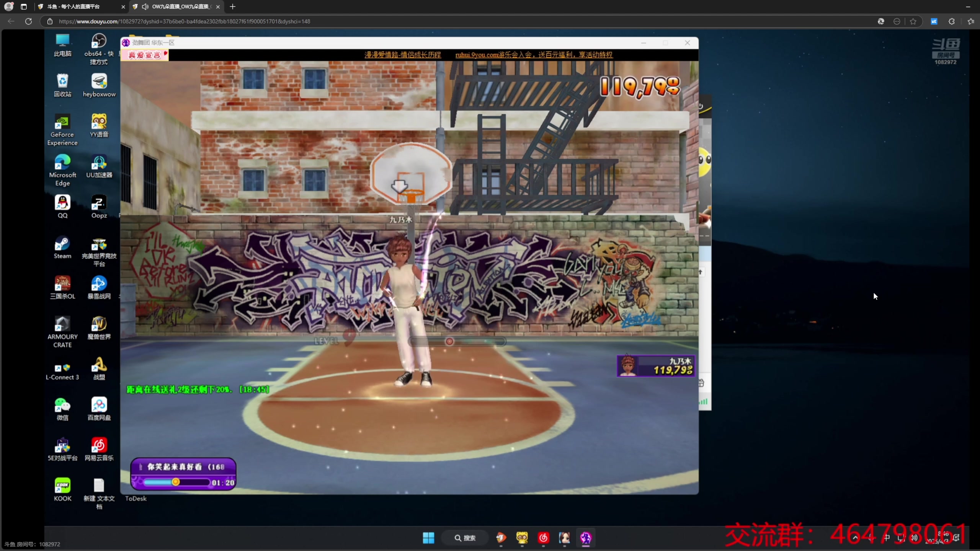Click the ruhui.9you.com 游乐会入会 link

[534, 55]
